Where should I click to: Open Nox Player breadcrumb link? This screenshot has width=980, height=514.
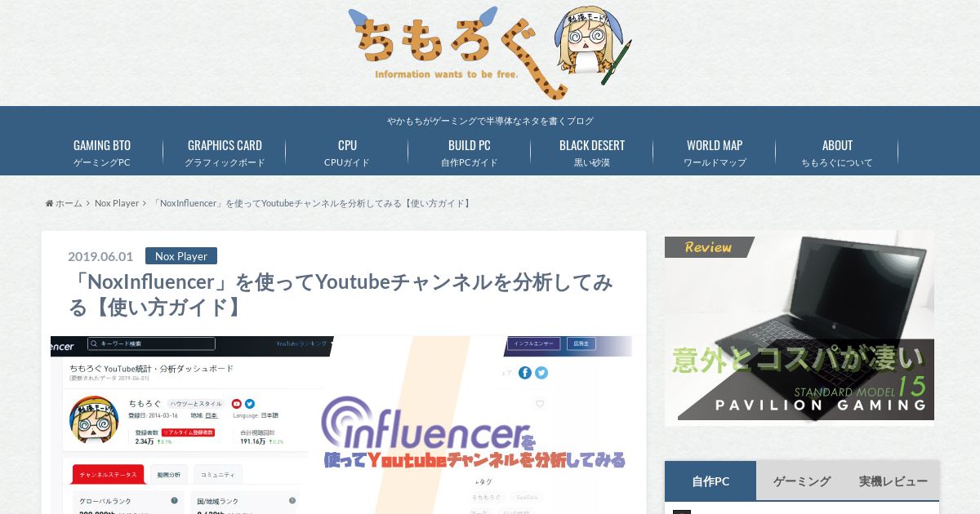117,203
